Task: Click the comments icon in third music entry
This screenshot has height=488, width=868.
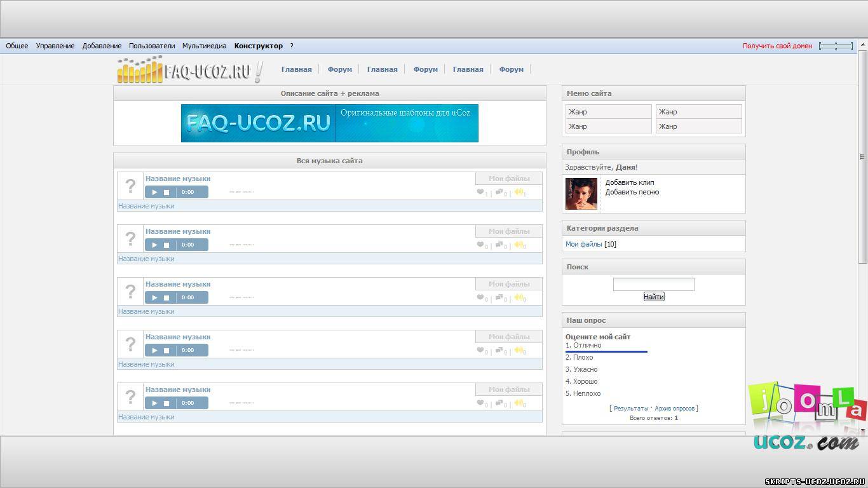Action: point(499,297)
